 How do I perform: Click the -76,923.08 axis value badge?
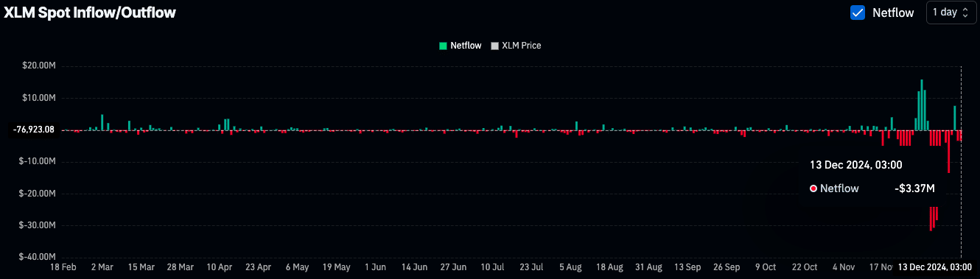coord(34,130)
